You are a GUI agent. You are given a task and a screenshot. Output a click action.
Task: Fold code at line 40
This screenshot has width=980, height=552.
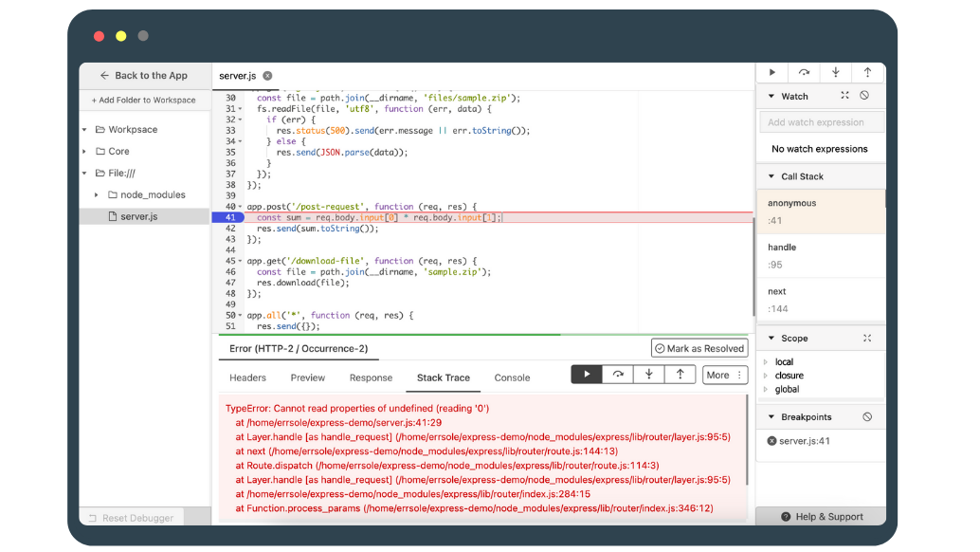click(240, 207)
